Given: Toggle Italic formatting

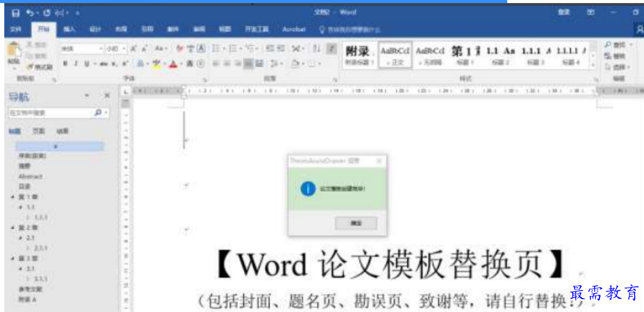Looking at the screenshot, I should coord(76,63).
